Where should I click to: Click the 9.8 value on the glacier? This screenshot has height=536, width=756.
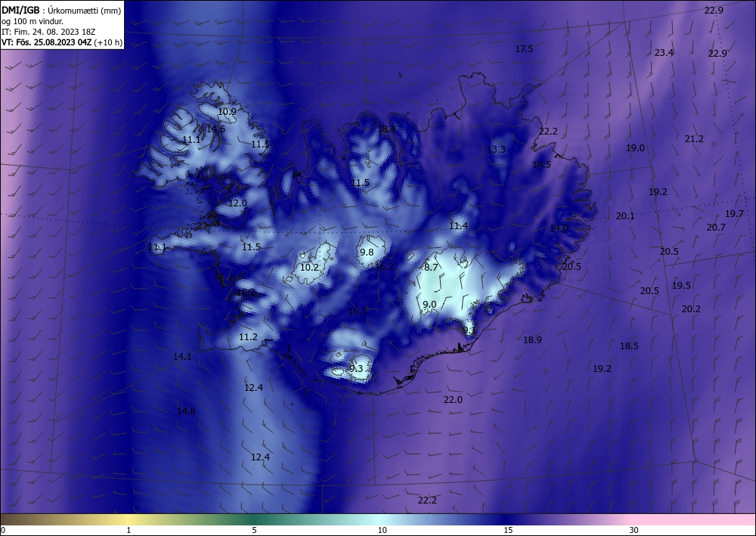tap(367, 252)
